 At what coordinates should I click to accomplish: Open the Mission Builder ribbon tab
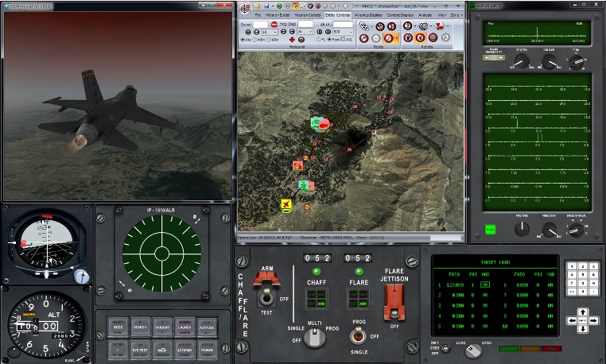(278, 15)
